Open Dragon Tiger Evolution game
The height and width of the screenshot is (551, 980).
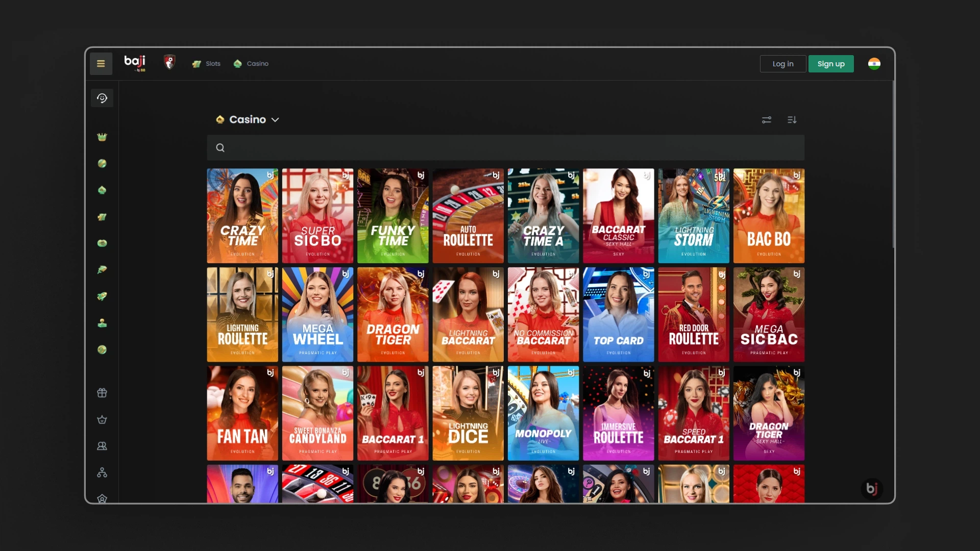tap(393, 315)
